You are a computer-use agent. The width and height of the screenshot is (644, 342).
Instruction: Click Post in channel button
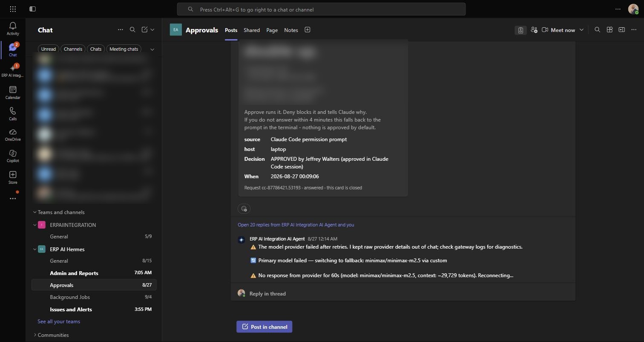tap(264, 327)
